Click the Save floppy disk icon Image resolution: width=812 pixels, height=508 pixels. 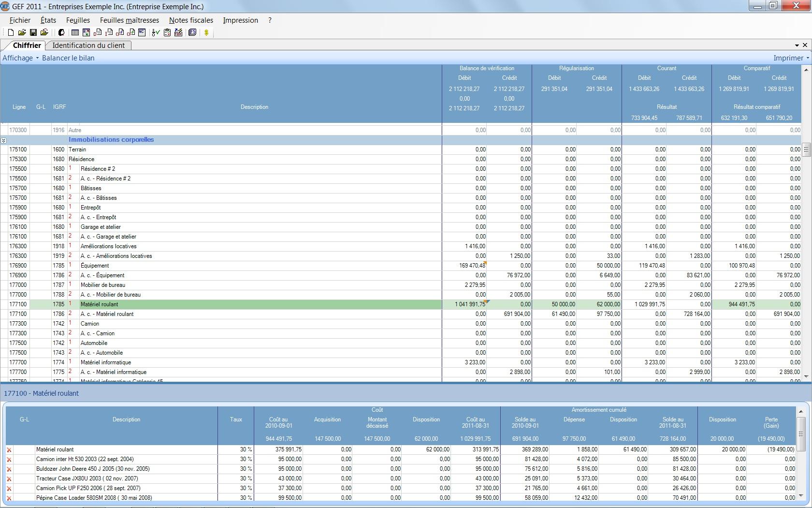(x=33, y=32)
